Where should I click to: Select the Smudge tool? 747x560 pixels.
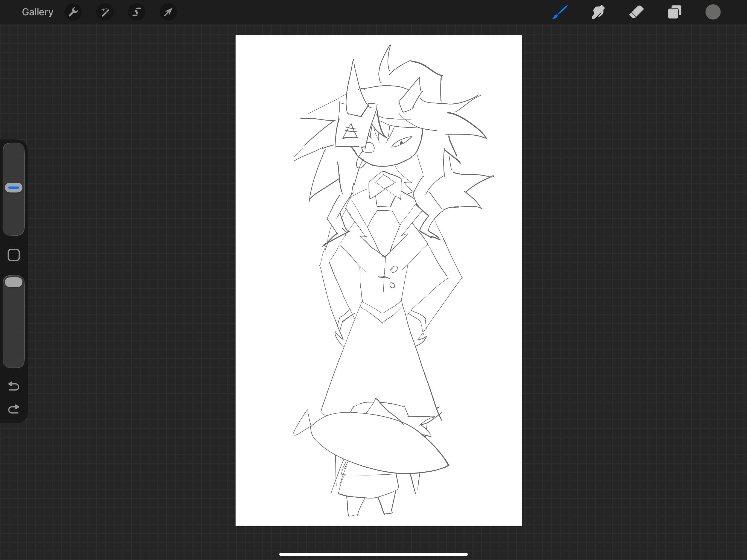[x=598, y=12]
